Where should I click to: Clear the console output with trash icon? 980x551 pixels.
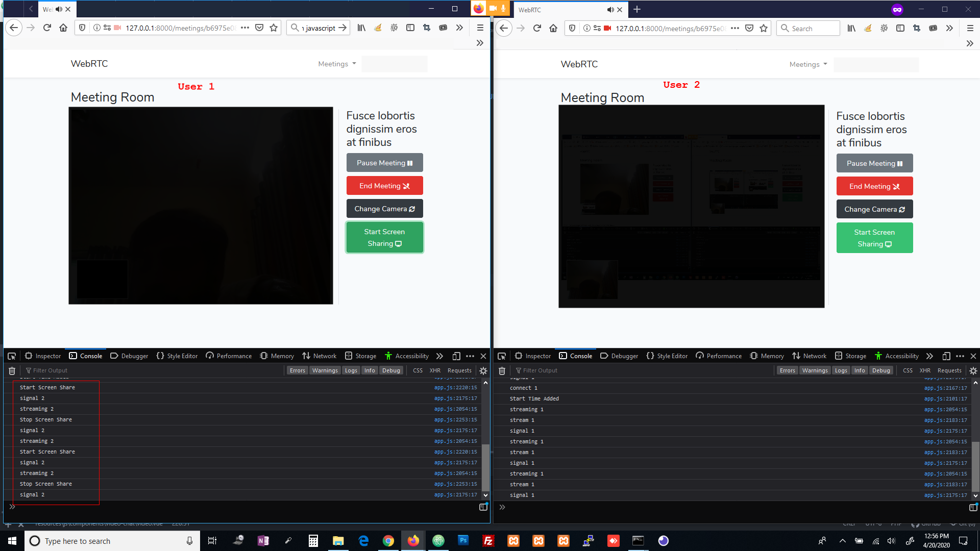[x=11, y=370]
